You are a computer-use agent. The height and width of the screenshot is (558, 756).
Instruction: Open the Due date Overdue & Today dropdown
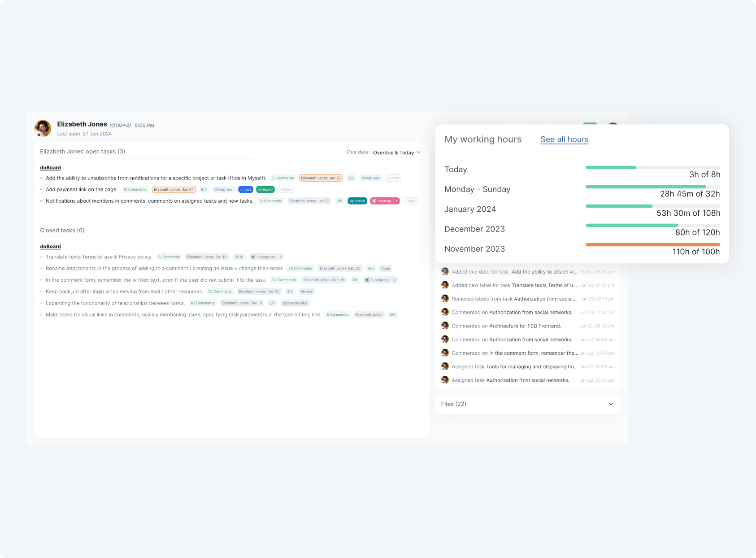tap(396, 153)
